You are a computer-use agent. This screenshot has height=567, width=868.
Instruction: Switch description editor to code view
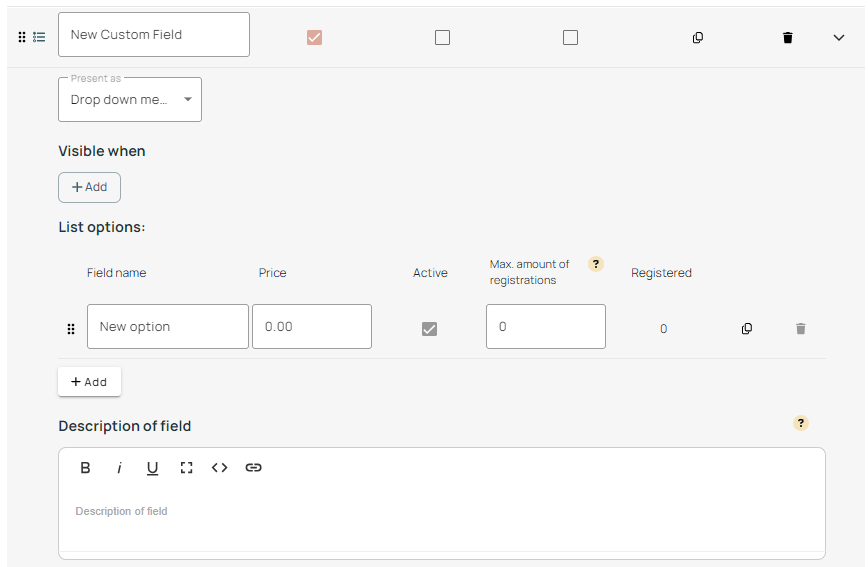click(x=220, y=468)
